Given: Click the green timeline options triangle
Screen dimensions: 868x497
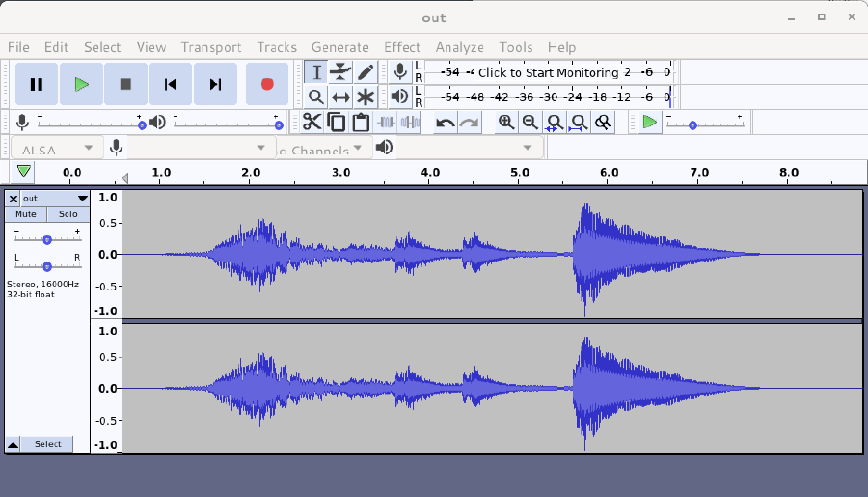Looking at the screenshot, I should pyautogui.click(x=23, y=171).
